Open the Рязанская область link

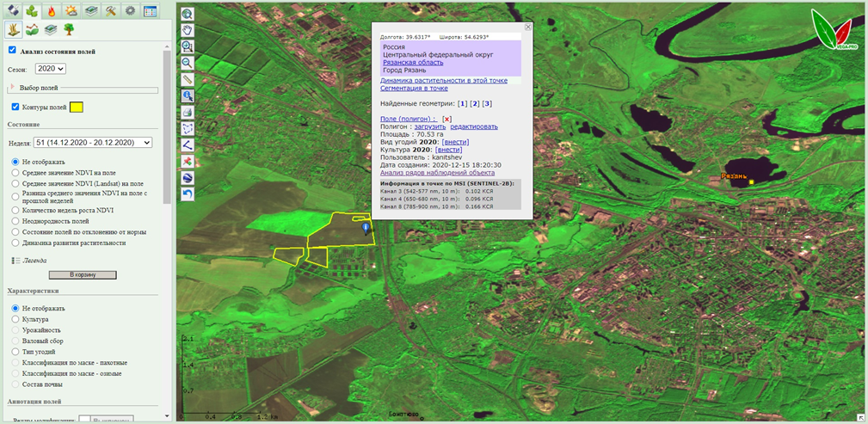[413, 63]
